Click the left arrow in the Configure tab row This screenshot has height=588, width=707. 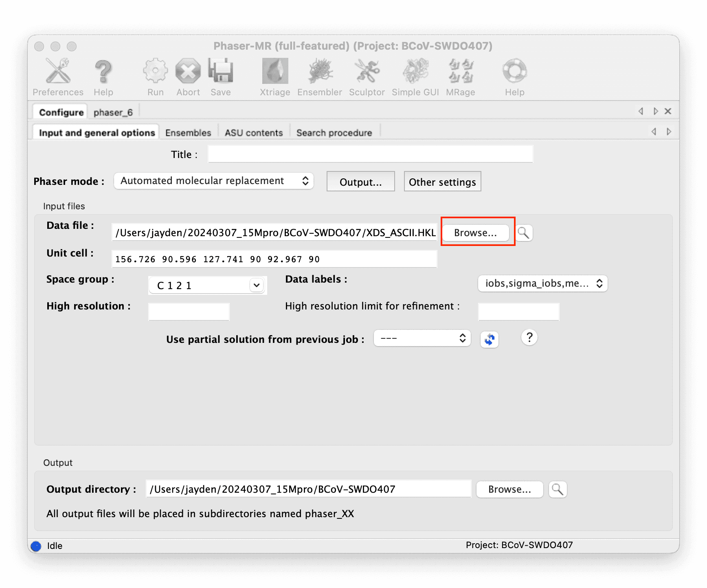(x=641, y=111)
